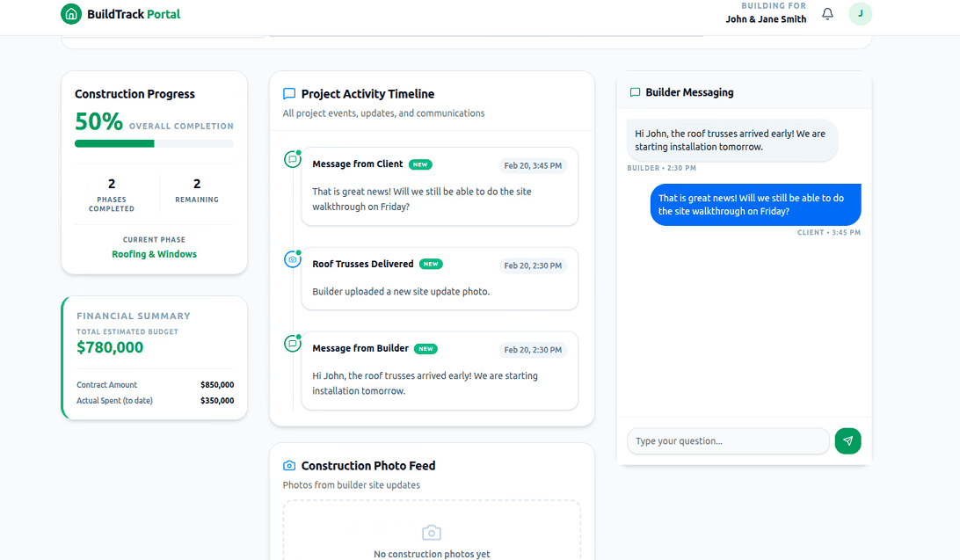Click the Construction Photo Feed camera icon
The height and width of the screenshot is (560, 960).
pos(289,466)
